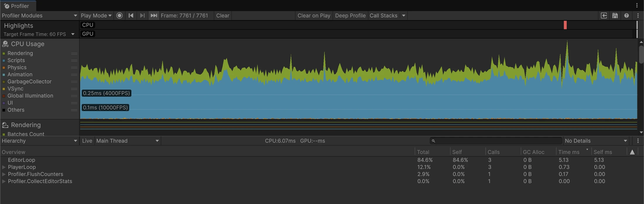Open the Call Stacks options arrow

(404, 16)
